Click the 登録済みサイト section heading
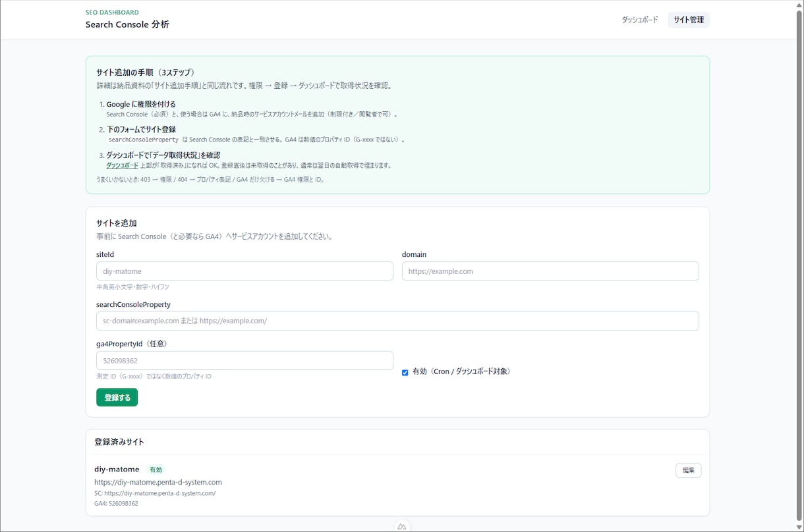This screenshot has height=532, width=804. 119,442
